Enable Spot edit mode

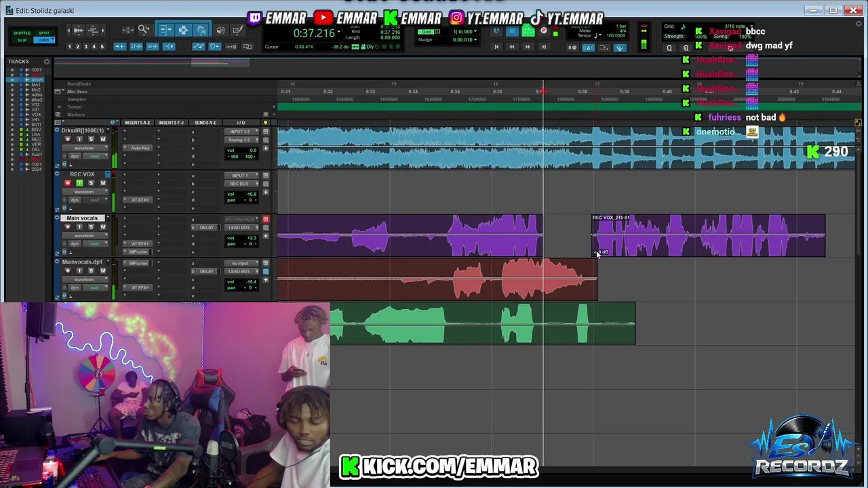[44, 33]
